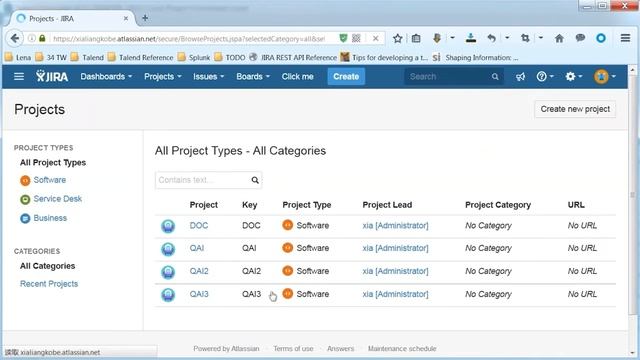640x360 pixels.
Task: Click the search magnifier in JIRA header
Action: pyautogui.click(x=495, y=76)
